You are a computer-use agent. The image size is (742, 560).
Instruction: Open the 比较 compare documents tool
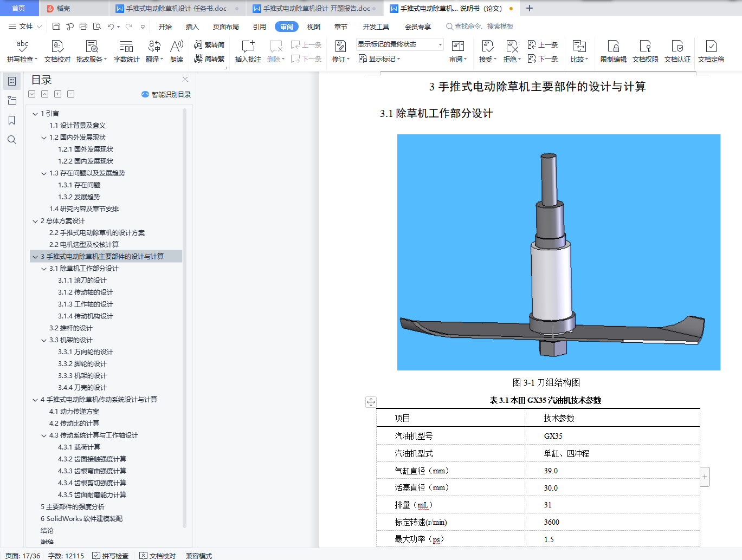pos(579,51)
